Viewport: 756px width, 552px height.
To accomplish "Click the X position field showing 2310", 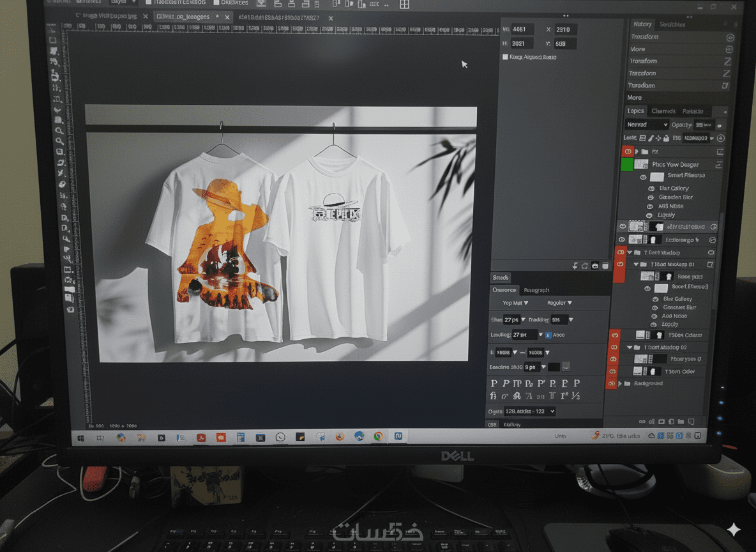I will click(x=565, y=29).
